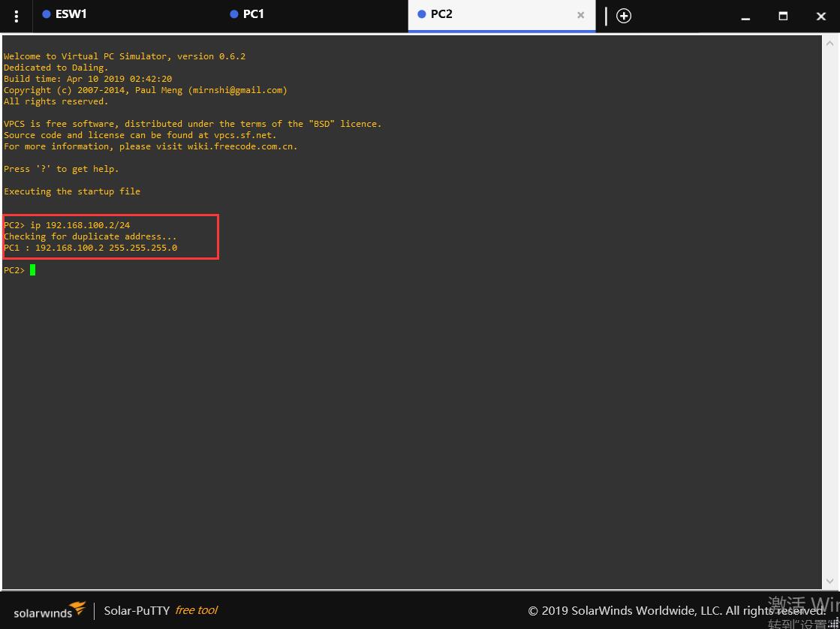The width and height of the screenshot is (840, 629).
Task: Click the green cursor at the PC2 prompt
Action: pos(33,270)
